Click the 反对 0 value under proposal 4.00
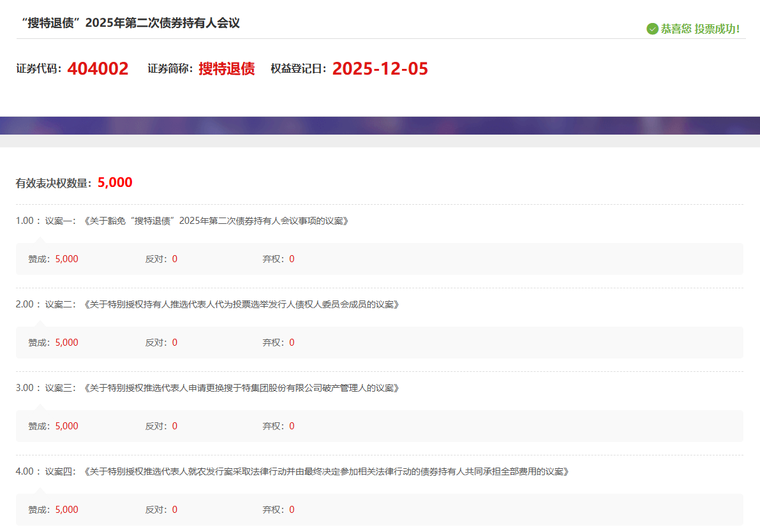The image size is (760, 532). [175, 510]
